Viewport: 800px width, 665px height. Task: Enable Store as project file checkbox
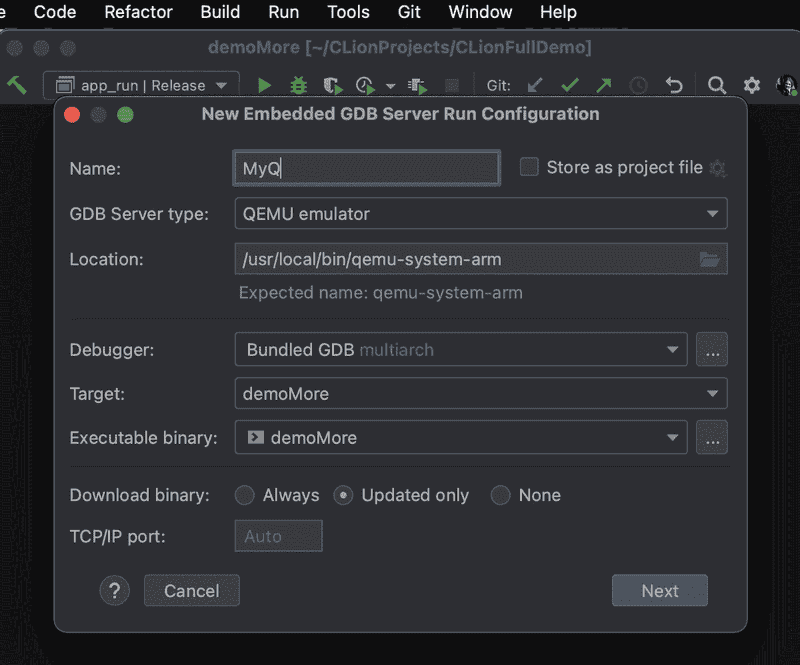click(x=529, y=167)
